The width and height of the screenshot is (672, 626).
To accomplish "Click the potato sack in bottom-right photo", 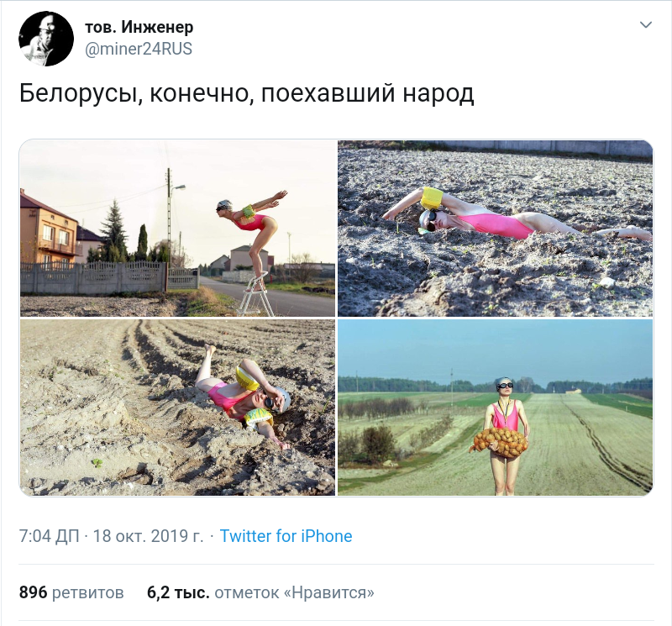I will pyautogui.click(x=500, y=442).
